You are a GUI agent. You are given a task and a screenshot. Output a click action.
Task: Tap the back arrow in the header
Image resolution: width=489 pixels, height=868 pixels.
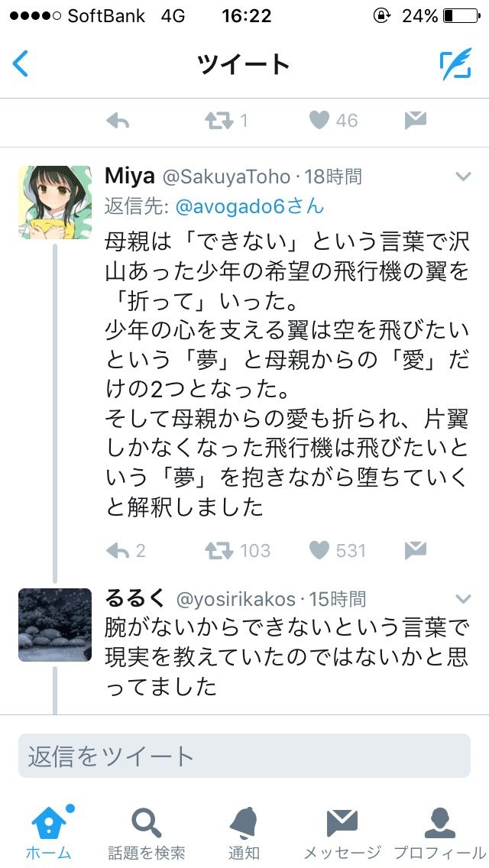click(20, 63)
